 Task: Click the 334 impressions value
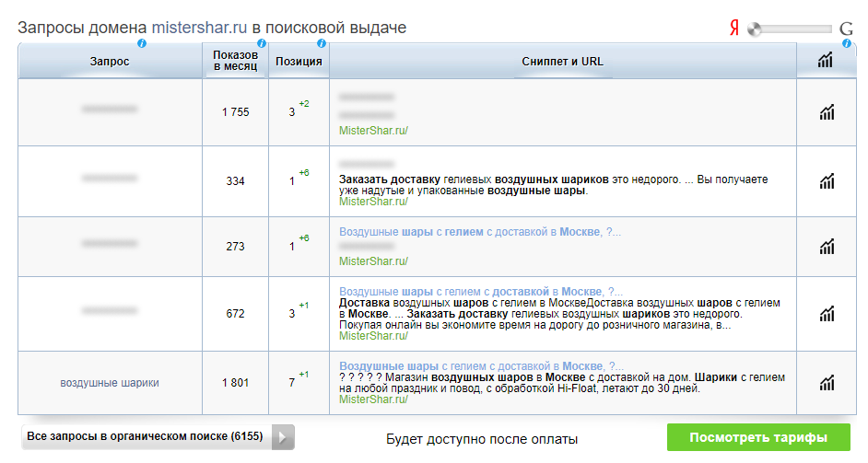coord(235,181)
